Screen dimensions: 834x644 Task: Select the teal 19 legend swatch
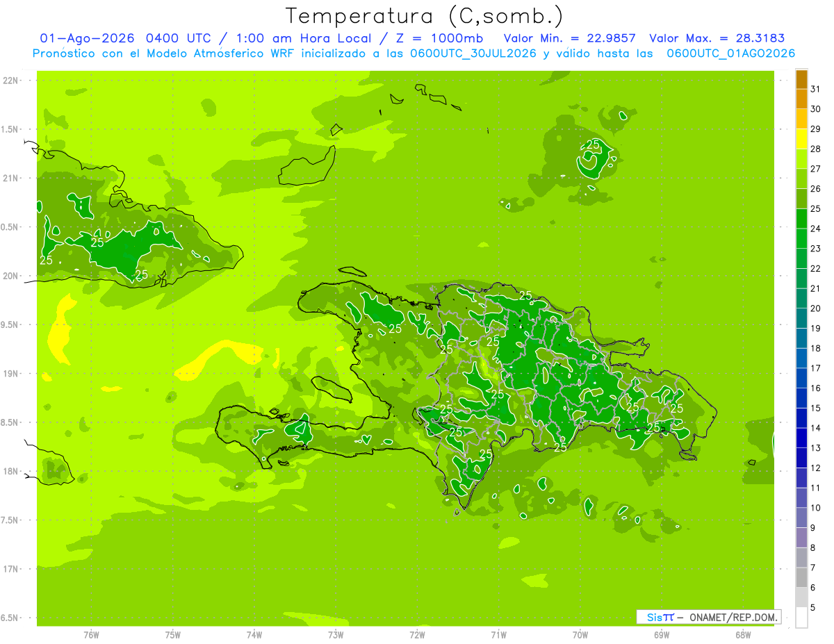coord(801,319)
